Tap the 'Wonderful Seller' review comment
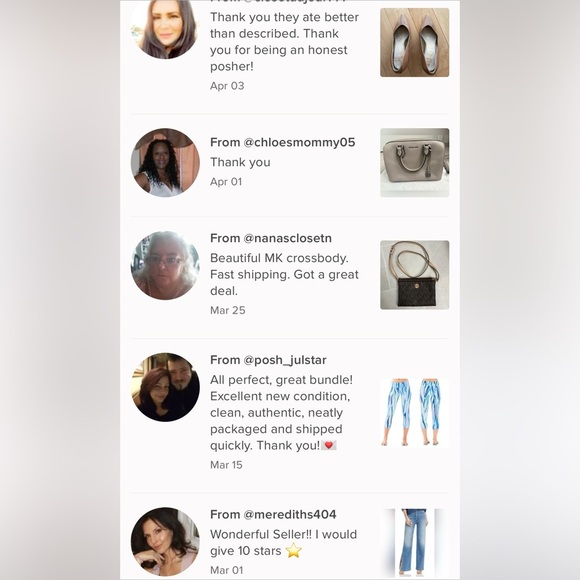 pos(283,543)
